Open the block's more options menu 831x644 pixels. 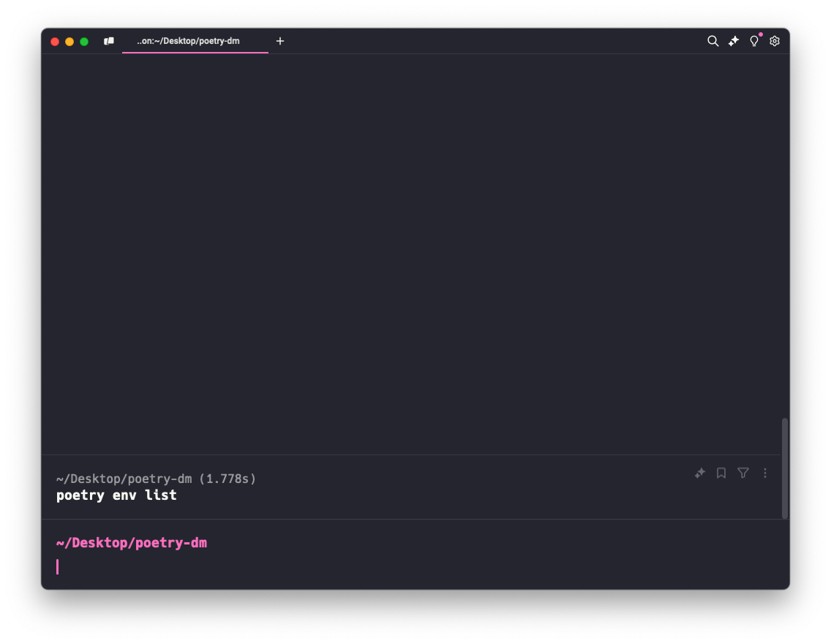(x=764, y=473)
